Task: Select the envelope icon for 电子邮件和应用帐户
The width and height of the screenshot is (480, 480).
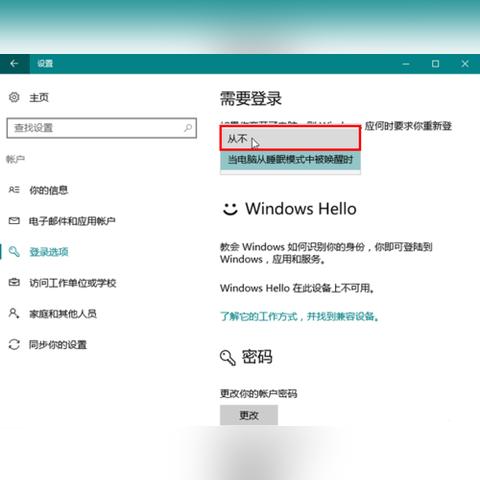Action: tap(14, 221)
